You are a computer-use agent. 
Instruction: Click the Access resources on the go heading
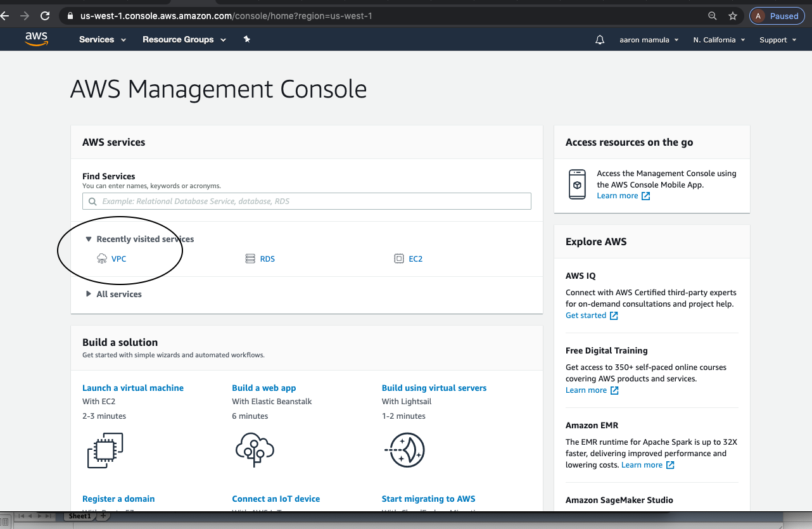pyautogui.click(x=629, y=142)
